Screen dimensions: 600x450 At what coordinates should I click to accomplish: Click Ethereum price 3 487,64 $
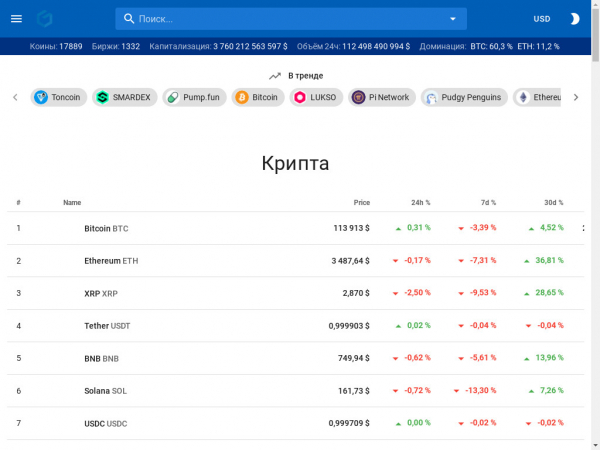pos(351,261)
